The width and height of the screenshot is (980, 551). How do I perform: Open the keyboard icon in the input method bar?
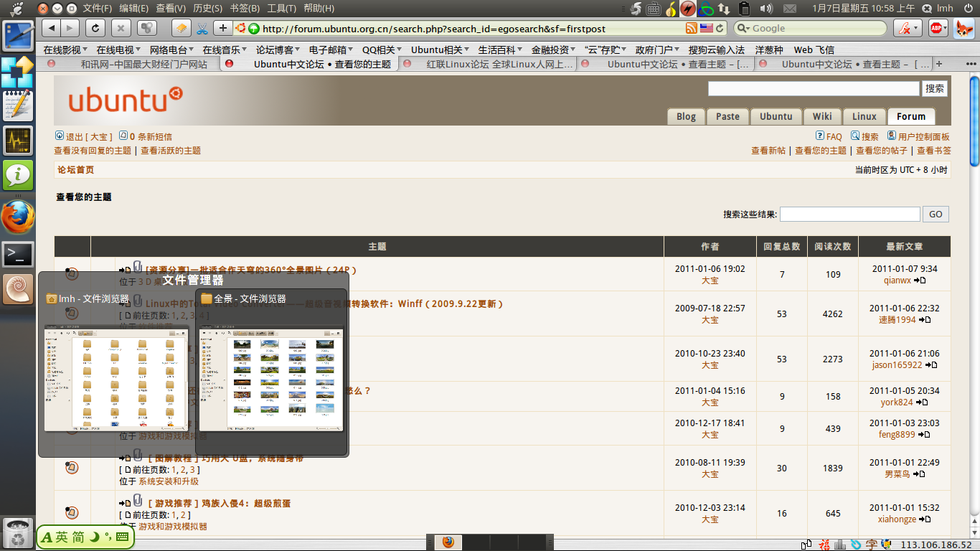[123, 537]
